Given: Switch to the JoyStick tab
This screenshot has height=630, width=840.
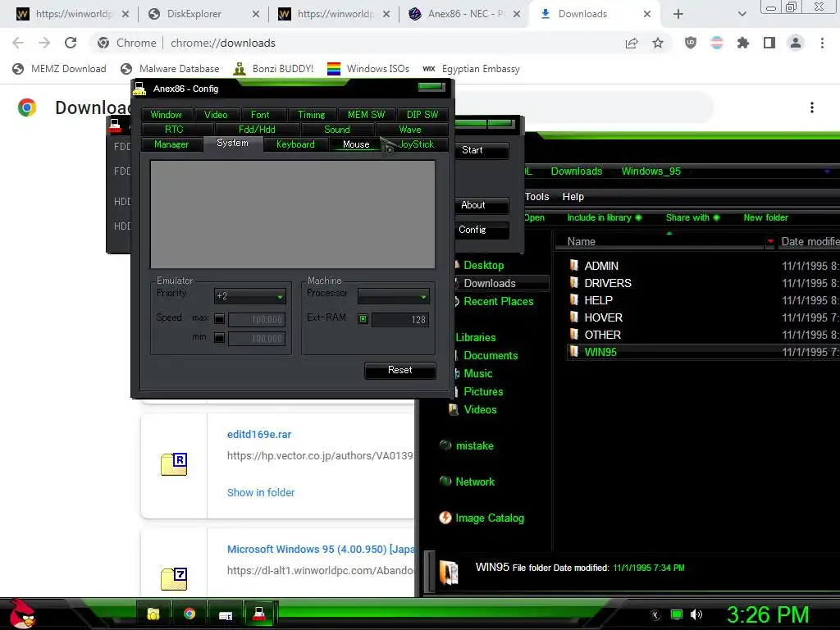Looking at the screenshot, I should tap(416, 144).
